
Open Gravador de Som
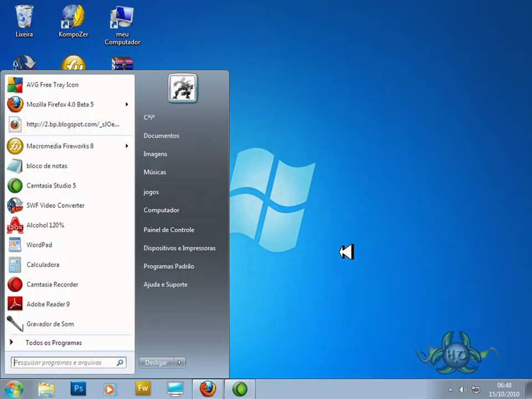70,324
